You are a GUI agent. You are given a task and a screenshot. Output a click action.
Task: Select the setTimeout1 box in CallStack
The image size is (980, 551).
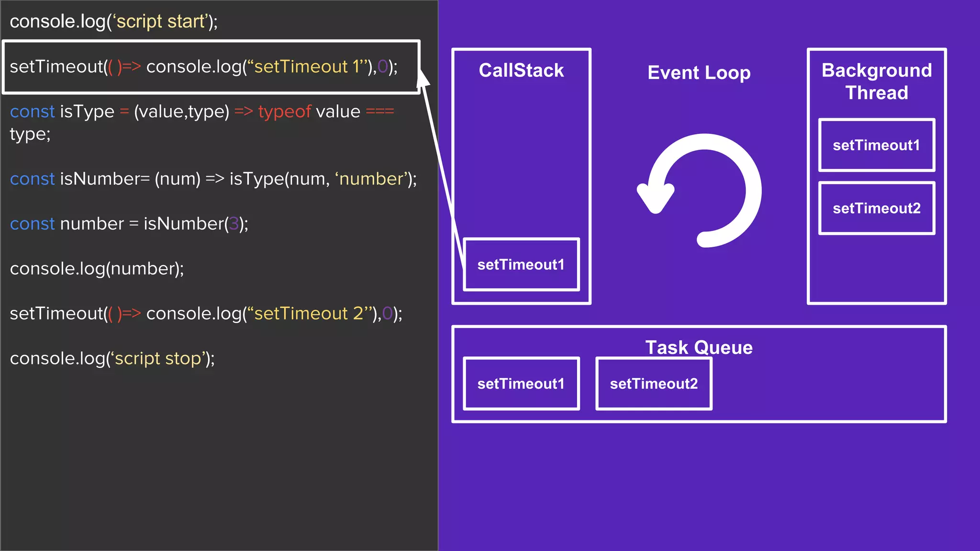[521, 264]
